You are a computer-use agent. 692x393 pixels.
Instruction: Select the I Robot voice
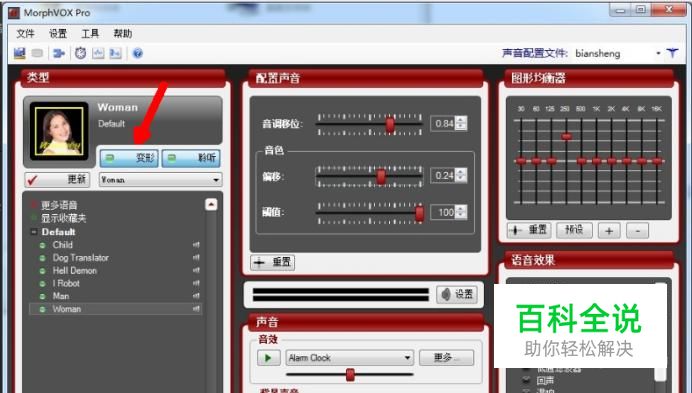coord(66,283)
